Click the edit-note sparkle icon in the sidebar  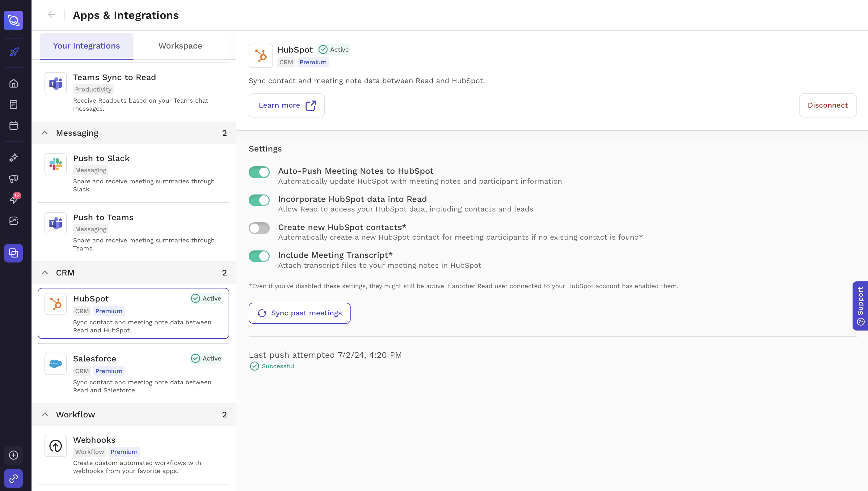(14, 220)
